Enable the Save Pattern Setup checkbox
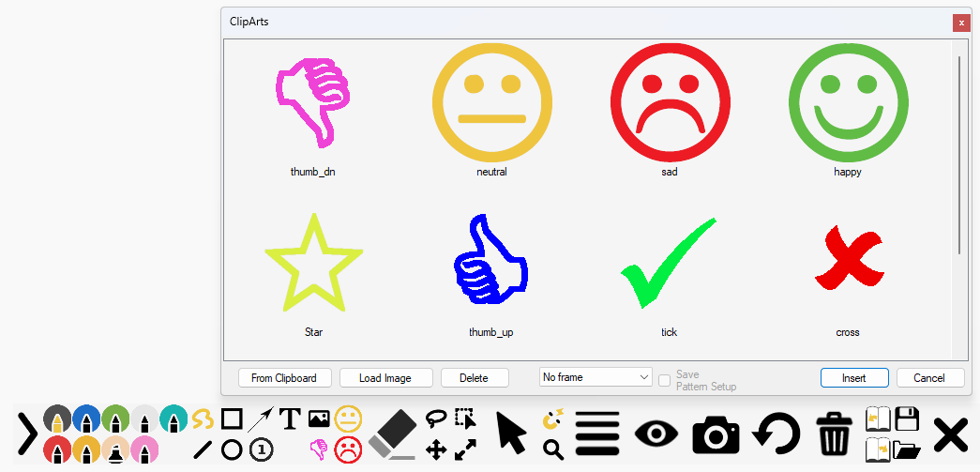Viewport: 980px width, 472px height. (x=664, y=380)
